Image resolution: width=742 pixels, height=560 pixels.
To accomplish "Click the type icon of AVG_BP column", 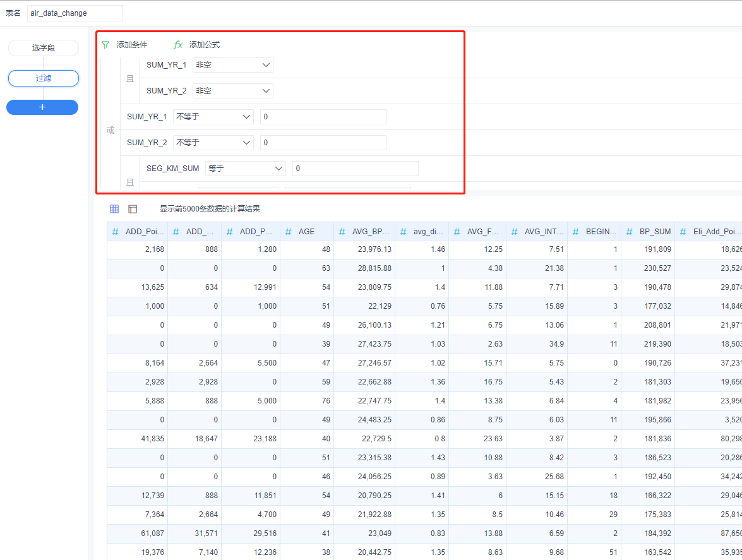I will click(342, 232).
